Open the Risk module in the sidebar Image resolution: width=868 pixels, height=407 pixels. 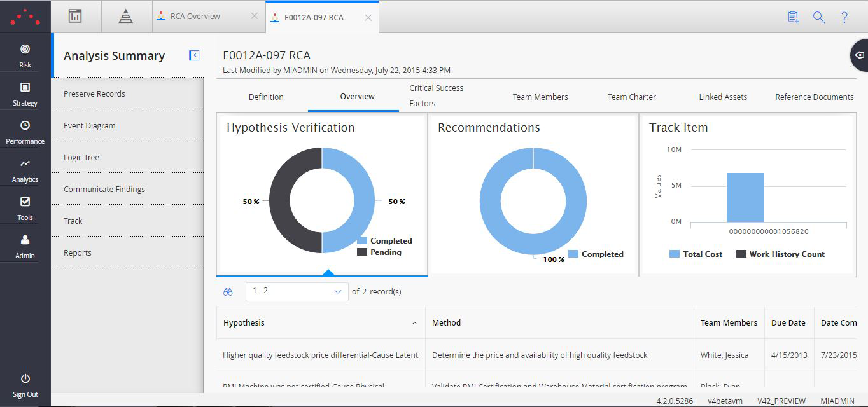pos(24,54)
